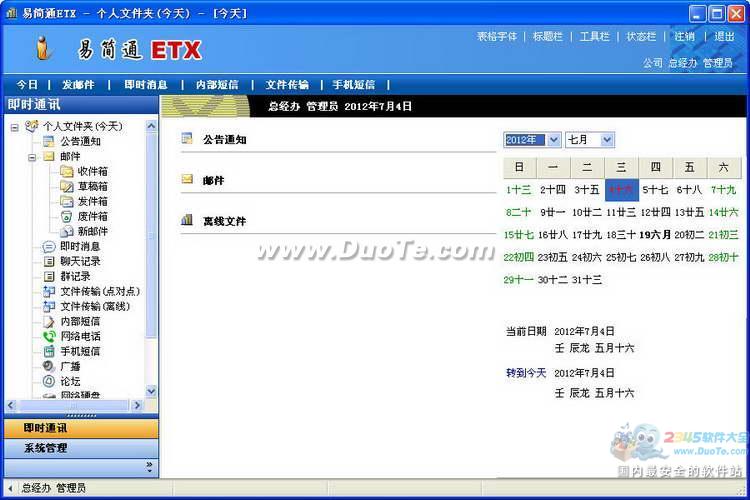Image resolution: width=750 pixels, height=500 pixels.
Task: Open the 收件箱 inbox icon
Action: point(66,171)
